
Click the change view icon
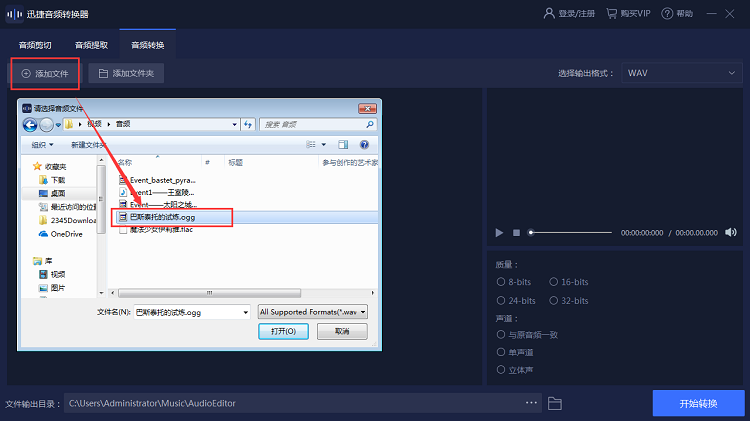point(311,144)
